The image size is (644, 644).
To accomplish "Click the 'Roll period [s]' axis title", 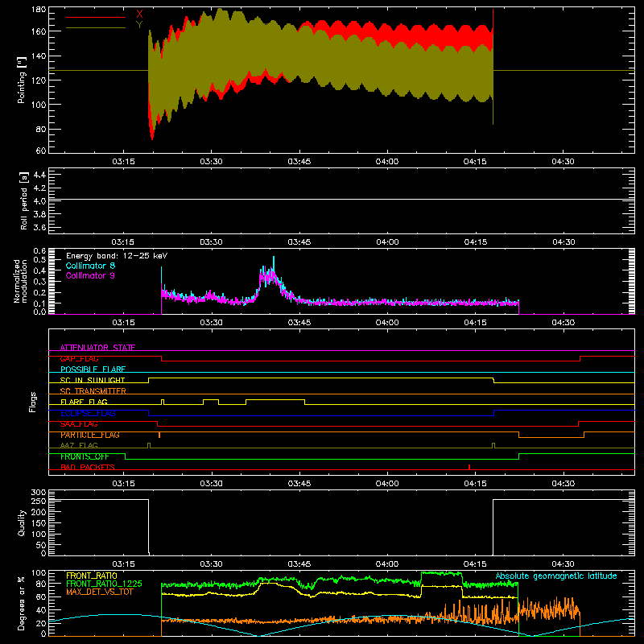I will click(24, 200).
